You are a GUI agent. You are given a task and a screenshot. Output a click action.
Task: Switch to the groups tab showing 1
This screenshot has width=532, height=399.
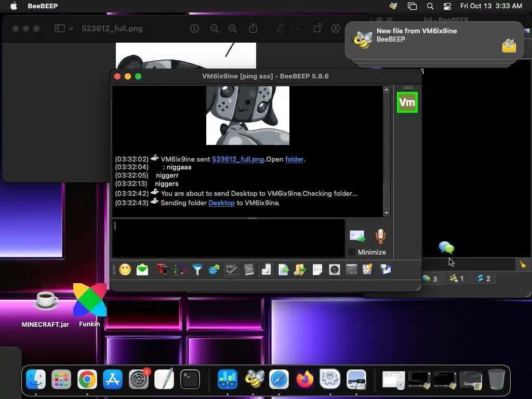click(x=457, y=278)
